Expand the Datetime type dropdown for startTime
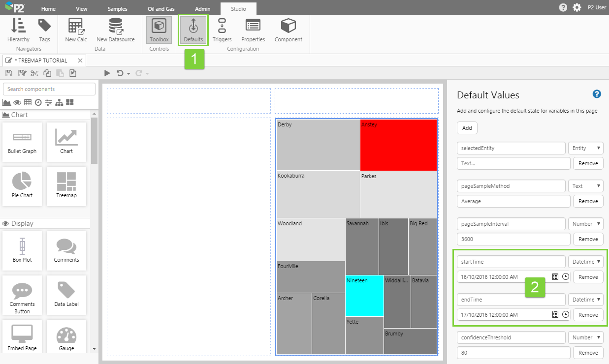This screenshot has height=364, width=609. tap(585, 262)
